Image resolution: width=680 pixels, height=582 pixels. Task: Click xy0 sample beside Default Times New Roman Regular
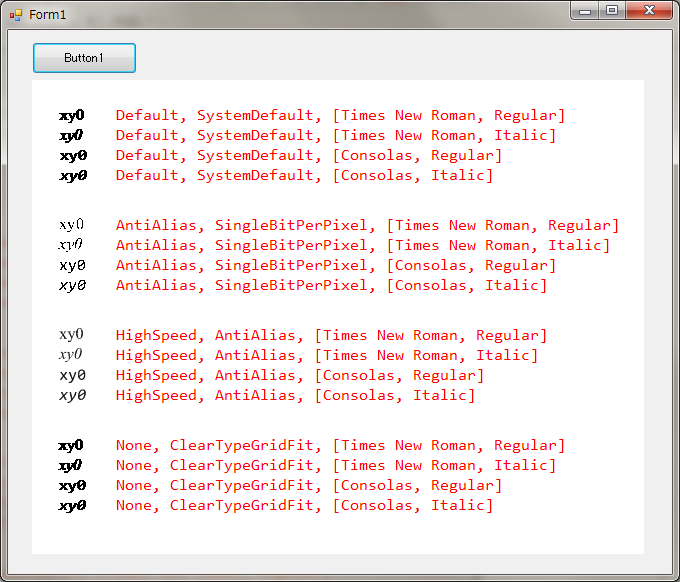72,116
